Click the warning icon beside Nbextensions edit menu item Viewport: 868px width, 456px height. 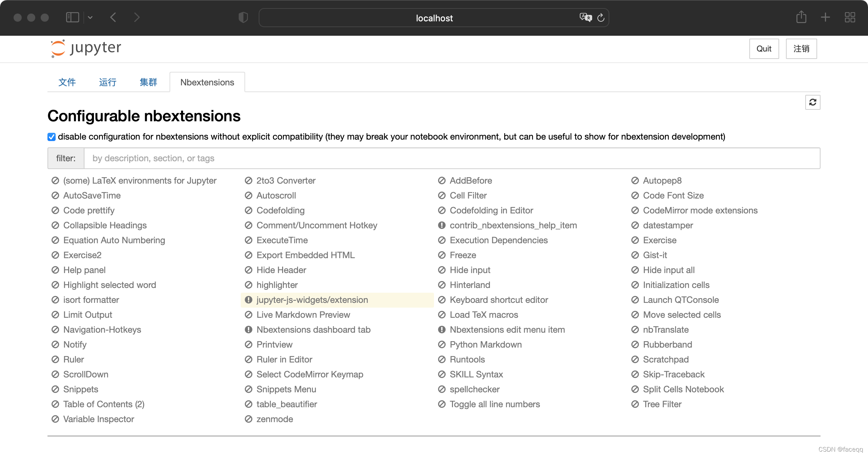pos(442,330)
